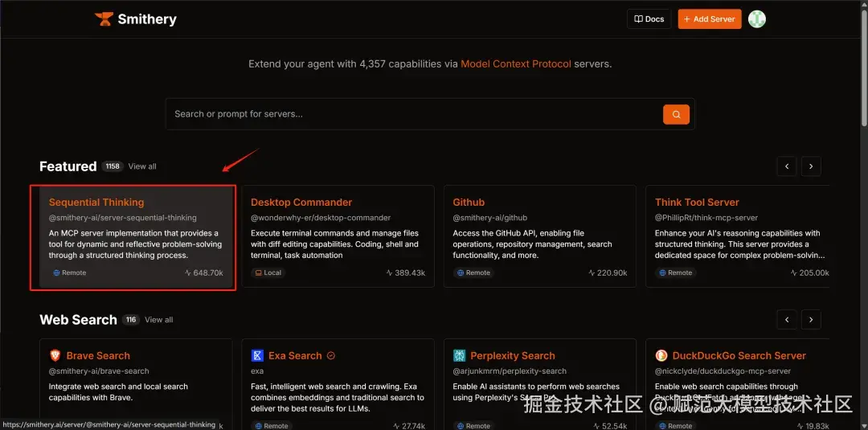Click the 27.74k usage count
Viewport: 868px width, 430px height.
pyautogui.click(x=410, y=426)
